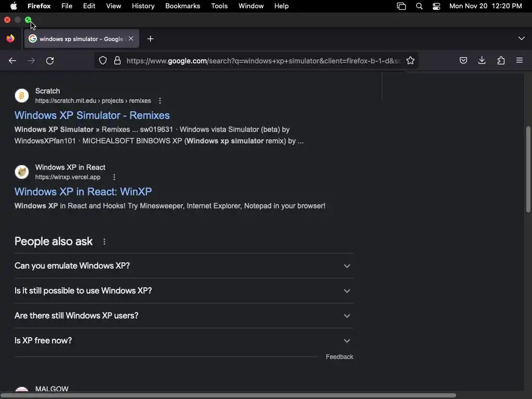Open Windows XP in React: WinXP link
This screenshot has height=399, width=532.
coord(83,192)
